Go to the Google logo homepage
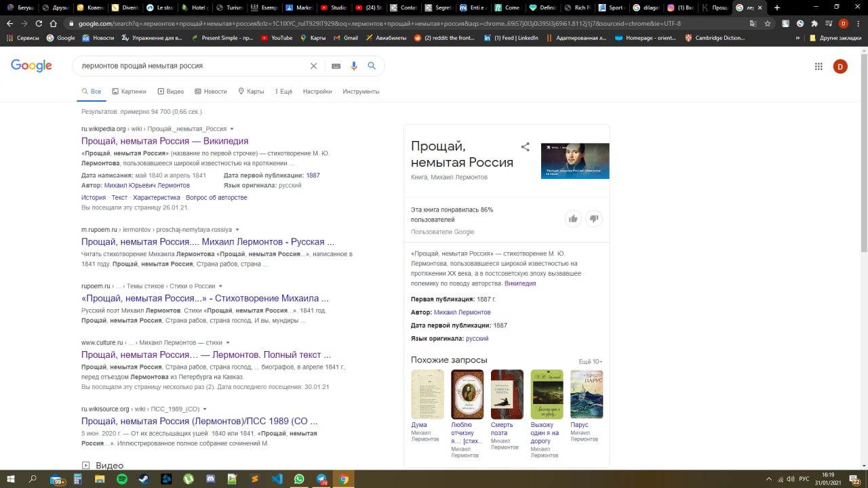The height and width of the screenshot is (488, 868). pos(31,66)
